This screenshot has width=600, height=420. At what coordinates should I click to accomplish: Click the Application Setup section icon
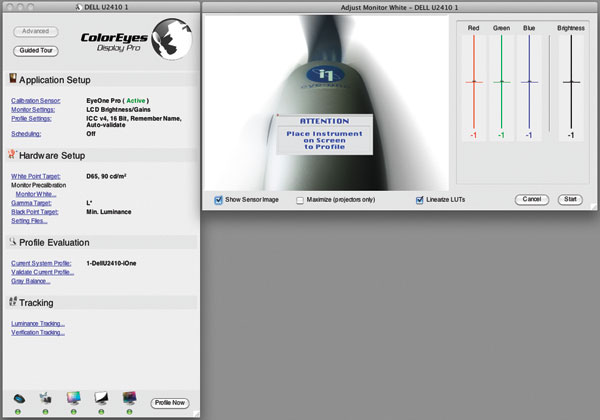(13, 78)
